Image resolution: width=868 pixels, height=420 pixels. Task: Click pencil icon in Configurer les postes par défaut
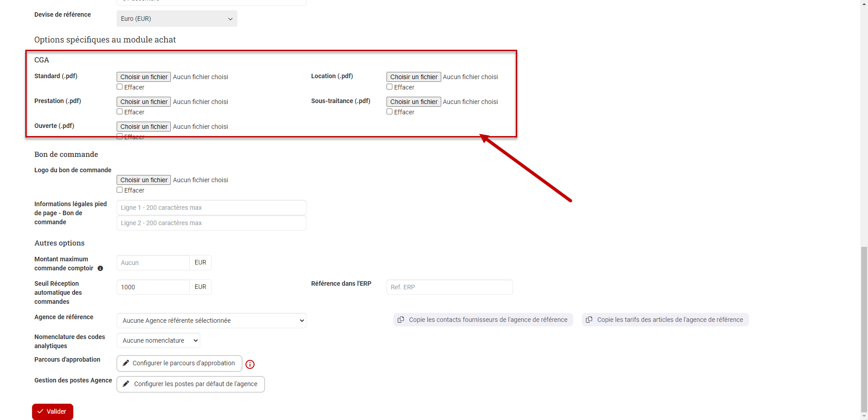click(x=126, y=384)
